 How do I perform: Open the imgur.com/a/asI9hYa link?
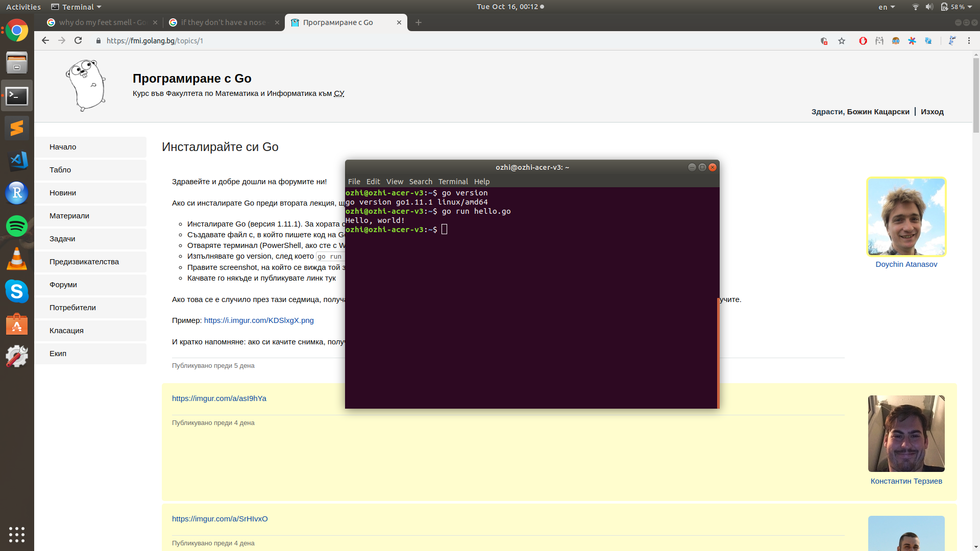pyautogui.click(x=219, y=398)
